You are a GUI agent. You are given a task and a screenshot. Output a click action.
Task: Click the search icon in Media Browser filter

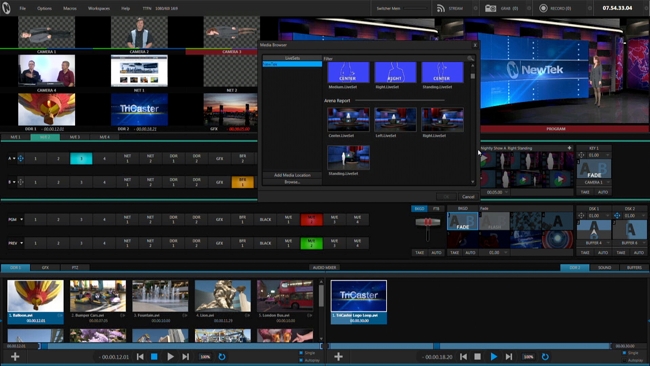pyautogui.click(x=470, y=58)
